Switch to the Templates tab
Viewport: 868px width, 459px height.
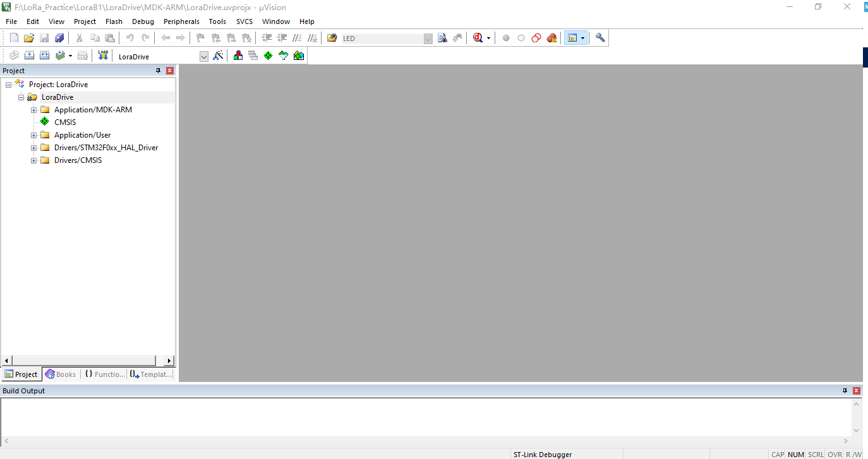pyautogui.click(x=151, y=374)
